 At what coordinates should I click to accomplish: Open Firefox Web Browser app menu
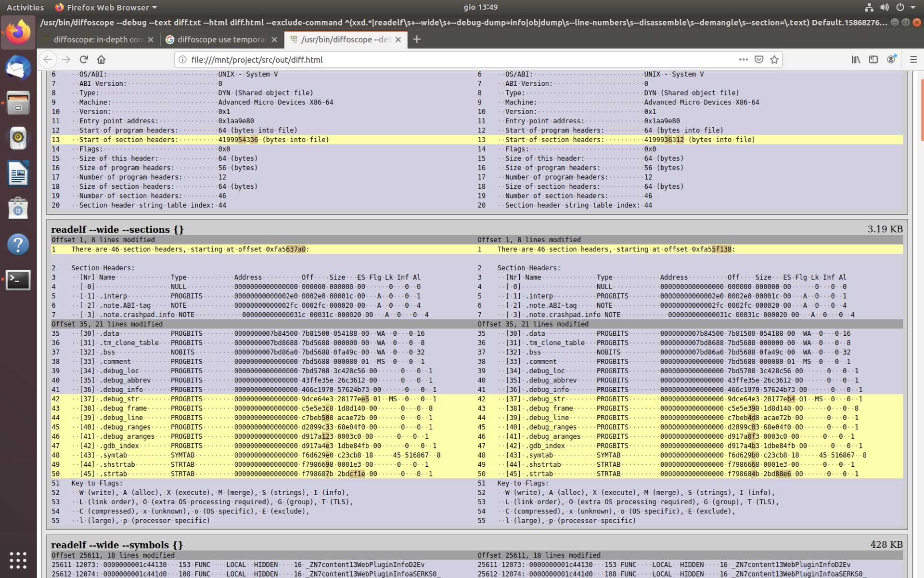pos(106,7)
